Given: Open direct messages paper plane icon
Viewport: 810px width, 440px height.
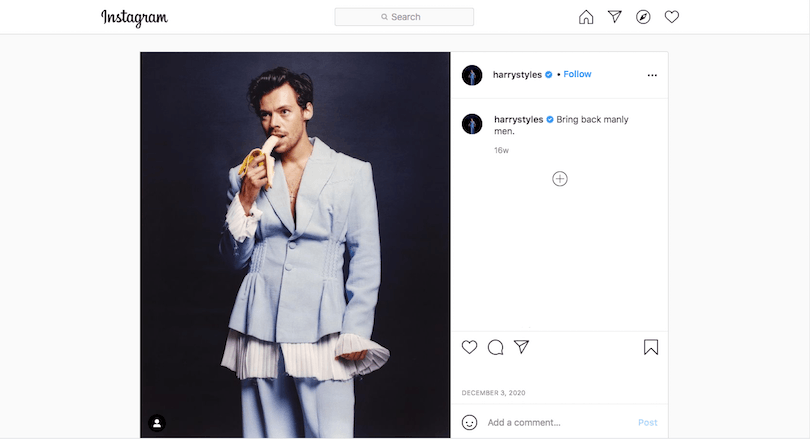Looking at the screenshot, I should 615,17.
